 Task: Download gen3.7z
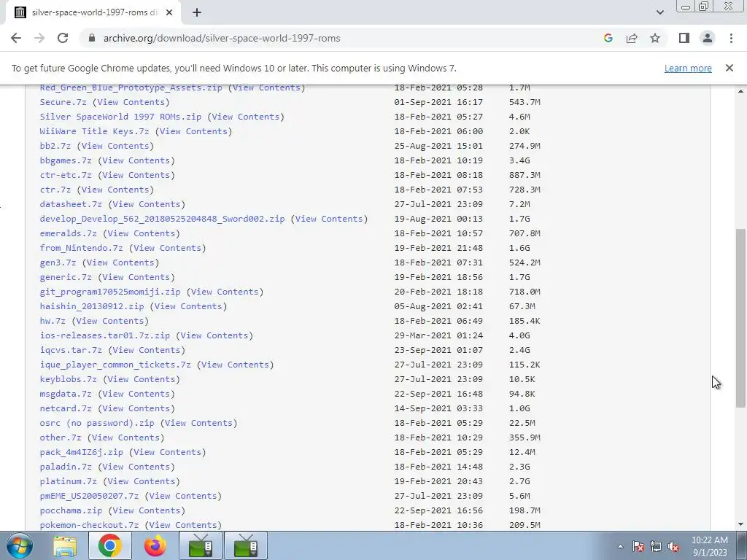(x=58, y=262)
